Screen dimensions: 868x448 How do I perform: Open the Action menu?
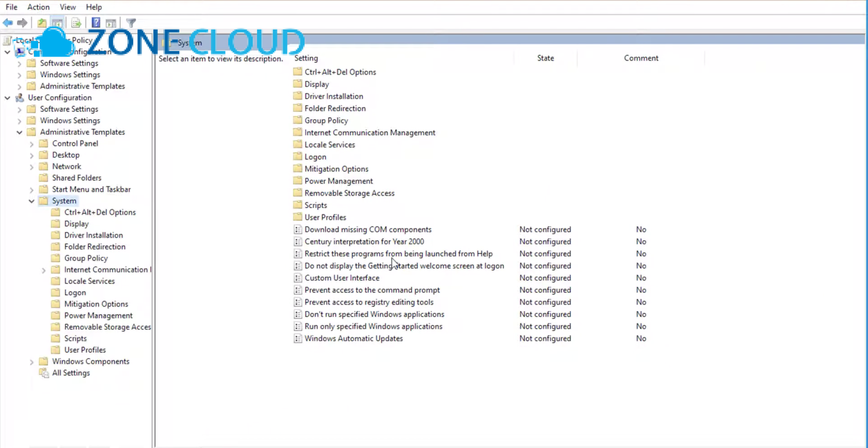pos(38,7)
